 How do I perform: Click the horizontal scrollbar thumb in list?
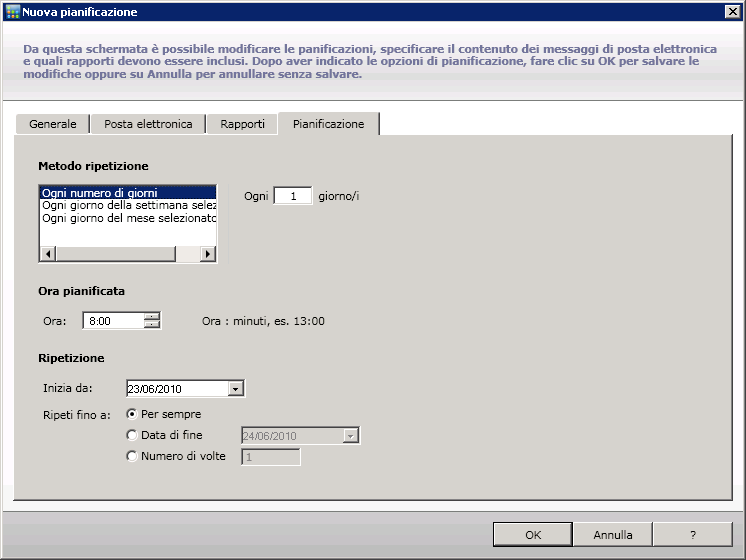(x=116, y=254)
